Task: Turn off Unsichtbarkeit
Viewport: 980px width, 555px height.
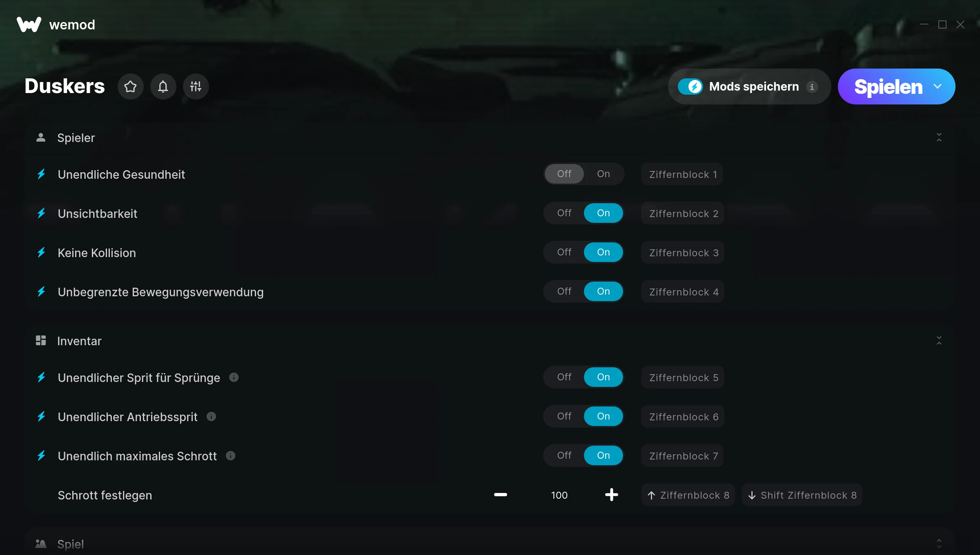Action: coord(564,213)
